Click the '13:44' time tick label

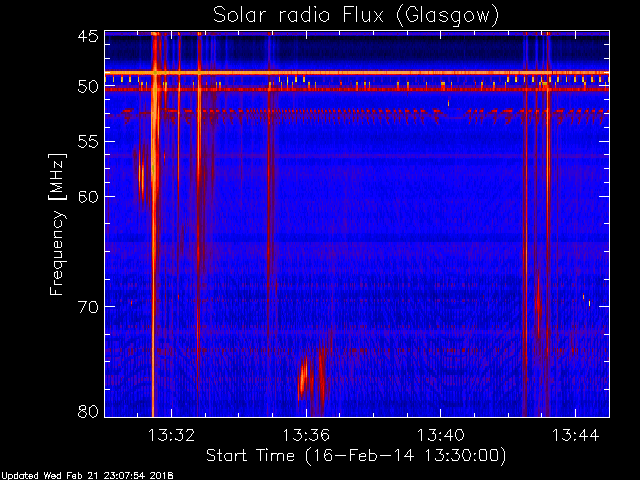576,435
